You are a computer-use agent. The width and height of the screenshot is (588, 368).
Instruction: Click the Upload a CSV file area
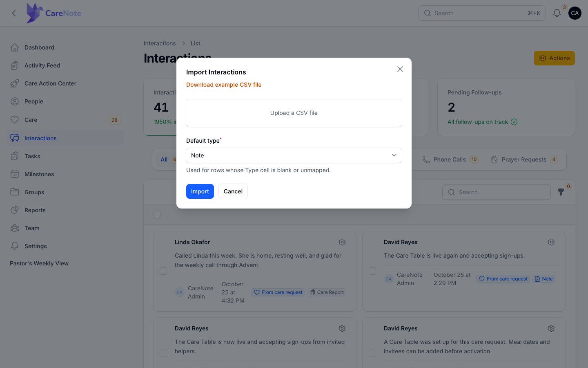294,113
